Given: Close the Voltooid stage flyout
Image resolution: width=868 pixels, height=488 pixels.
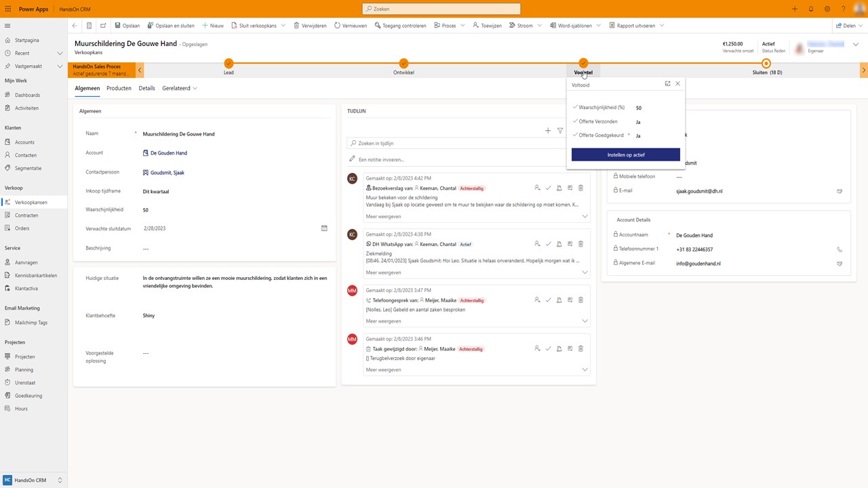Looking at the screenshot, I should tap(677, 84).
